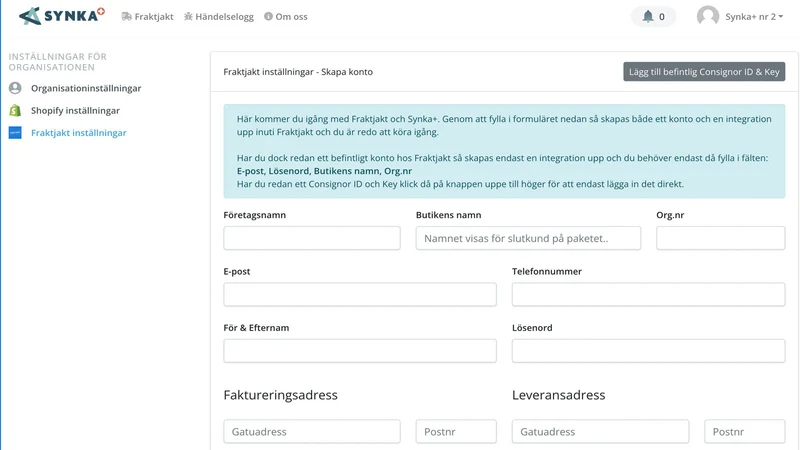Click the Faktureringsadress Gatuadress field
The image size is (800, 450).
click(x=312, y=432)
